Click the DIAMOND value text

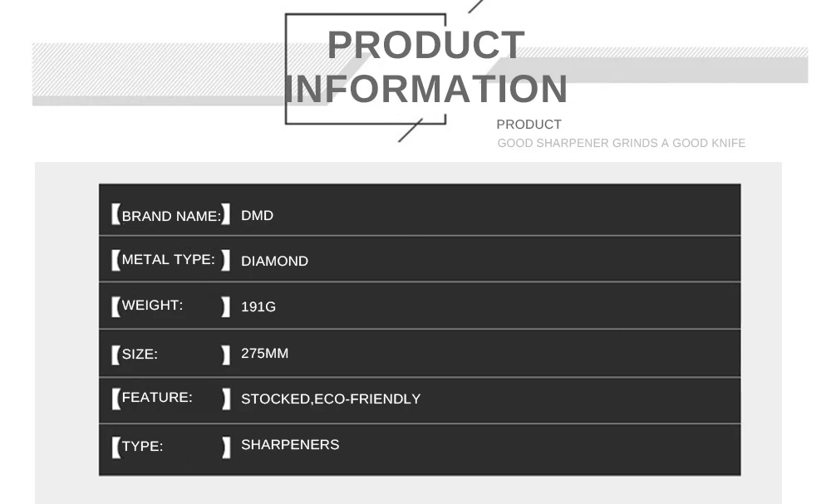click(274, 261)
